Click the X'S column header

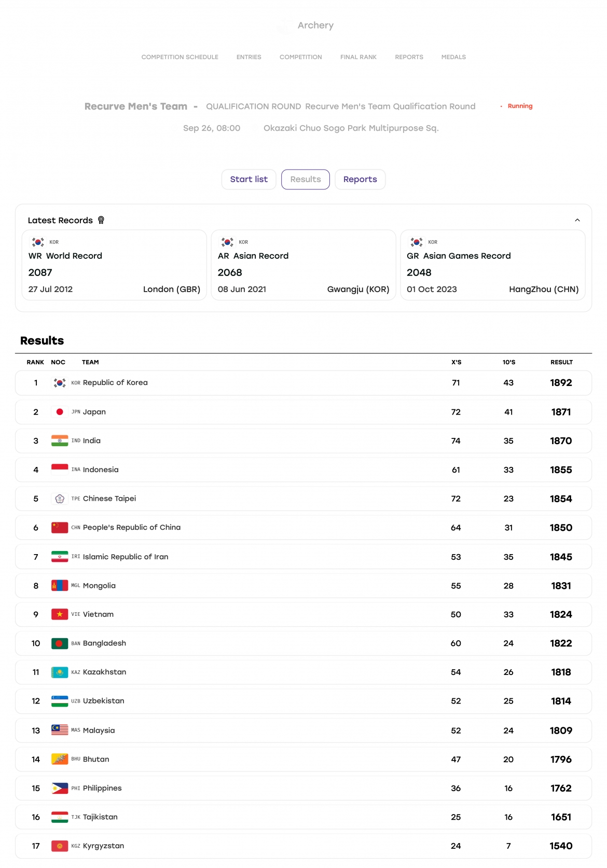tap(457, 362)
